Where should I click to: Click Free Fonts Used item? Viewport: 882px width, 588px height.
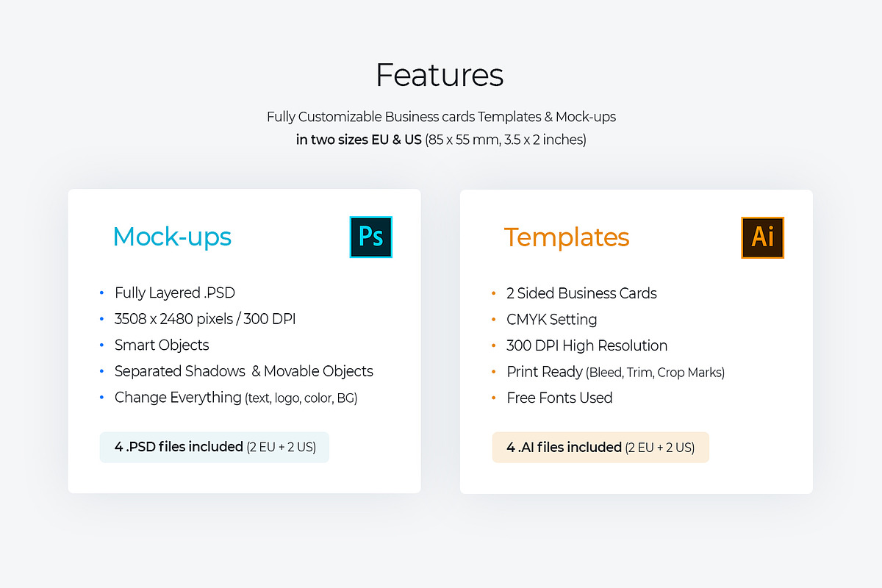point(559,398)
